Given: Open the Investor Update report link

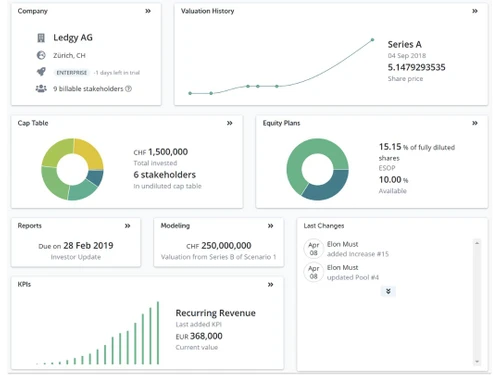Looking at the screenshot, I should 76,257.
